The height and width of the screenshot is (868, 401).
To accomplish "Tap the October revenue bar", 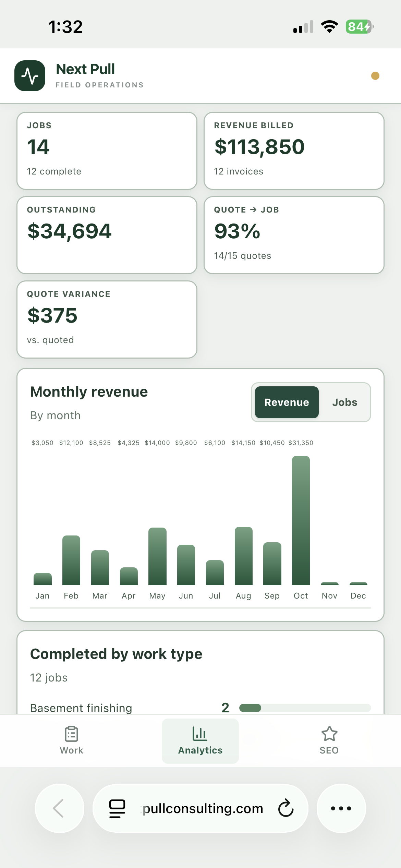I will (x=301, y=520).
